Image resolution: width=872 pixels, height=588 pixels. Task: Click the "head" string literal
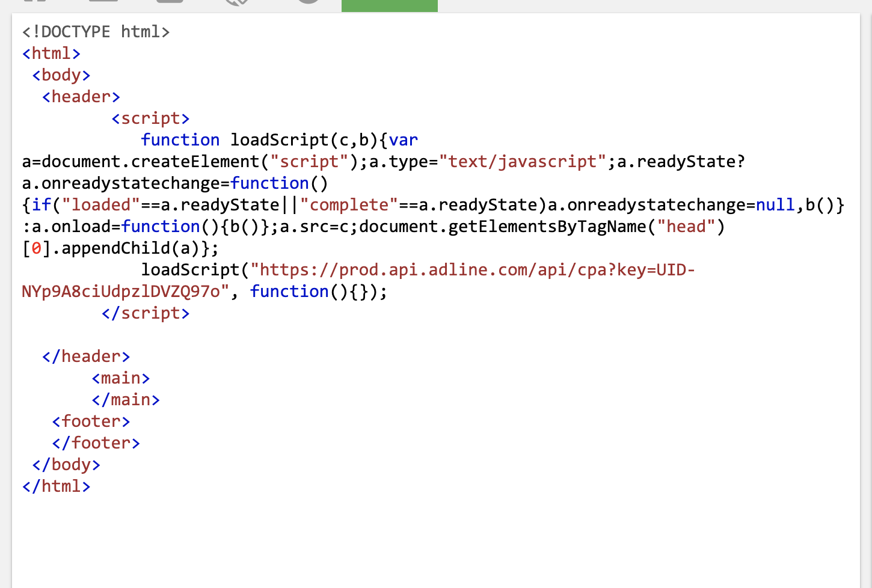tap(686, 227)
